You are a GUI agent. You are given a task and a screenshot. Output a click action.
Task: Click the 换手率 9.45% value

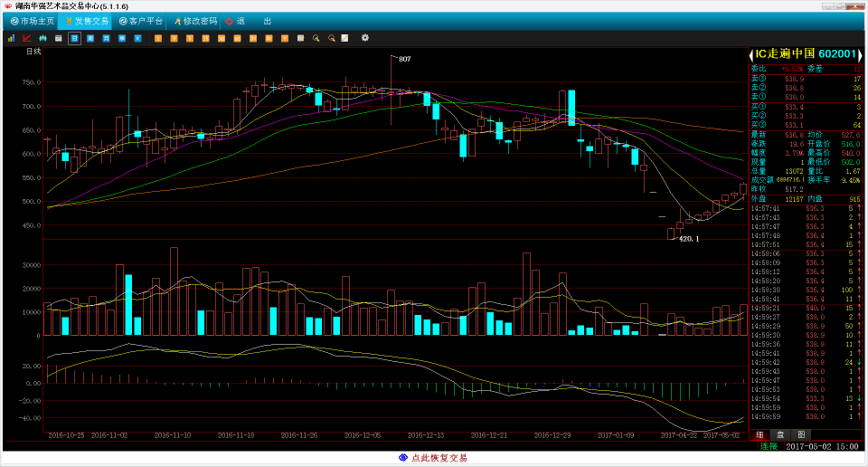pos(851,180)
